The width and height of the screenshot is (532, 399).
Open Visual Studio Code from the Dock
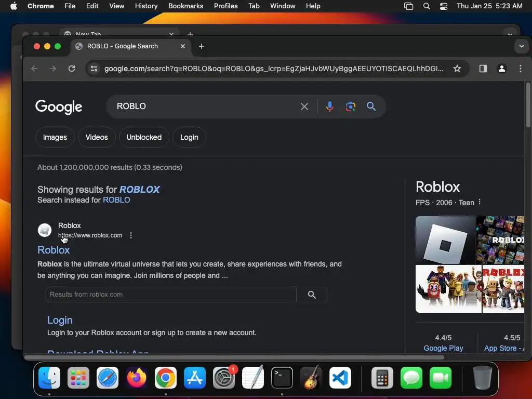pos(340,378)
